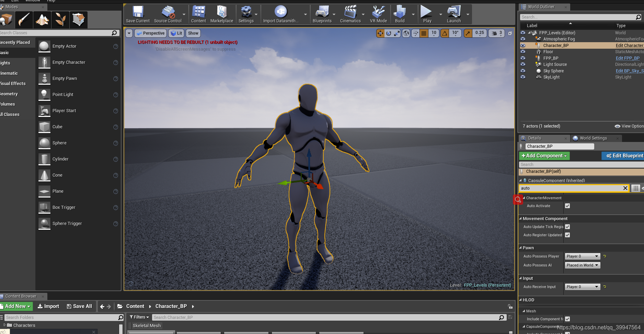Open Content Browser Filters dropdown

coord(139,317)
